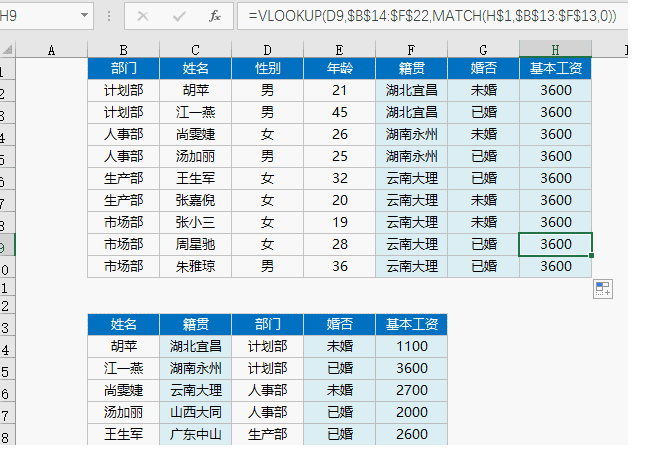This screenshot has height=457, width=646.
Task: Click the 1100 salary cell in lower table
Action: point(411,346)
